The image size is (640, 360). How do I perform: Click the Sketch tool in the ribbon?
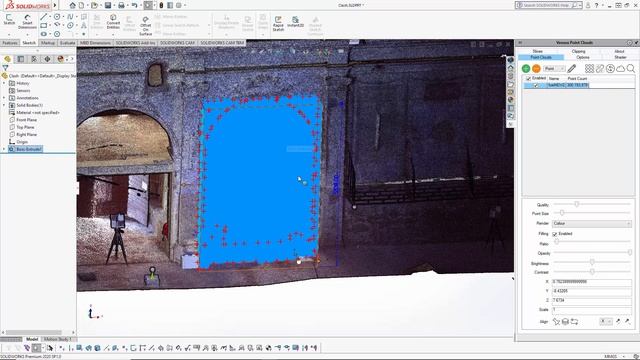9,20
